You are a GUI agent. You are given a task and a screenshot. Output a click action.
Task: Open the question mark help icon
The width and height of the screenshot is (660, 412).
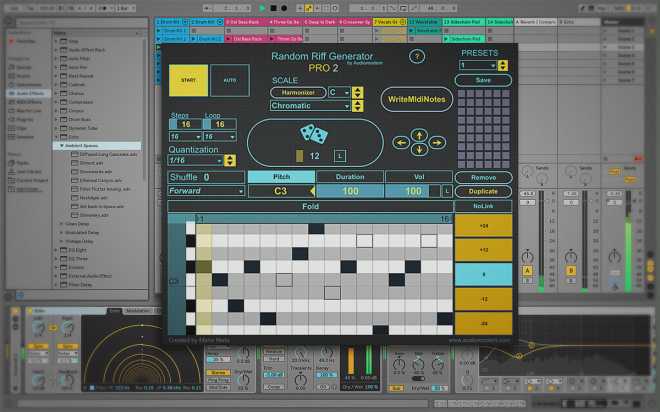pyautogui.click(x=417, y=56)
